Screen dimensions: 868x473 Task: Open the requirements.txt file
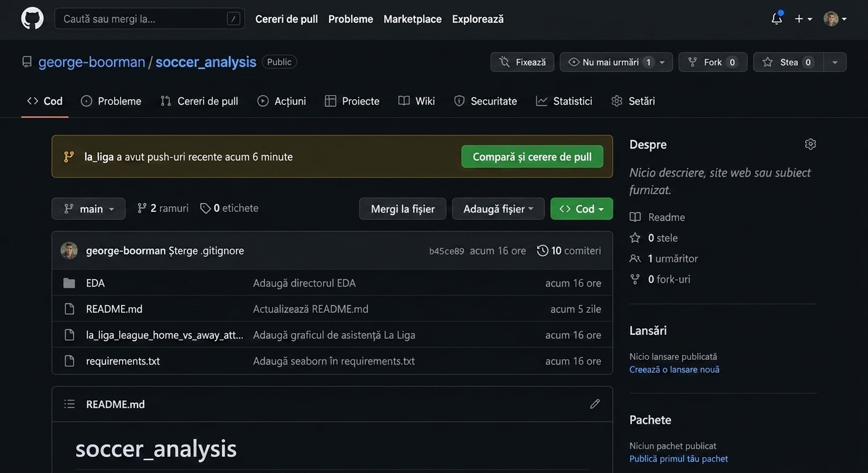123,361
